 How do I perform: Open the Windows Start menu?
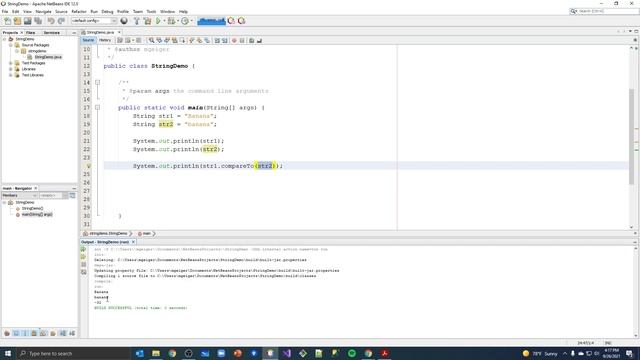pyautogui.click(x=8, y=353)
